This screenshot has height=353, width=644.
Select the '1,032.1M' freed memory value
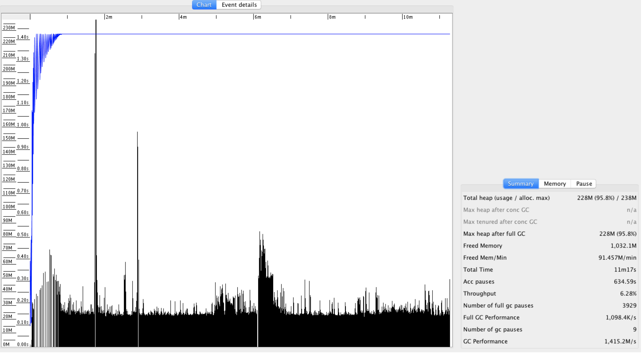pyautogui.click(x=624, y=246)
